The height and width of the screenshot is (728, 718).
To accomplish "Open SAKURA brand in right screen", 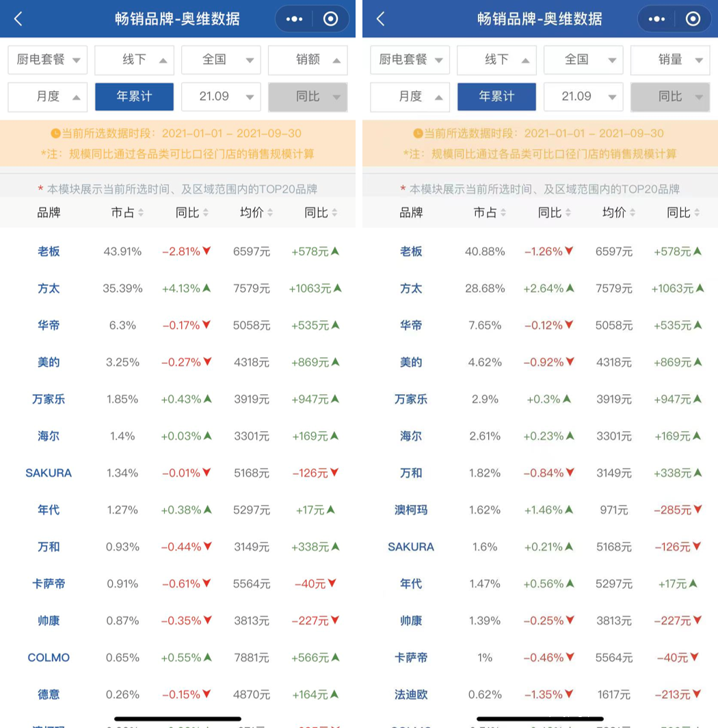I will tap(411, 547).
